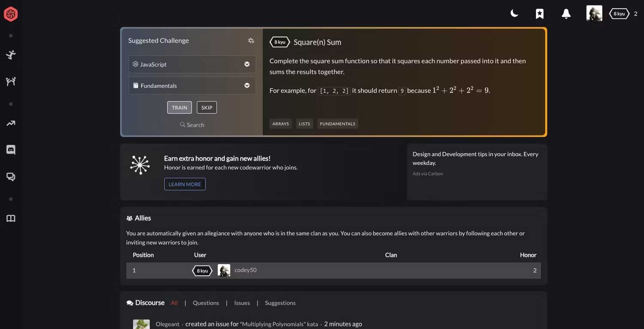Click the honor count 2 in header
Image resolution: width=644 pixels, height=329 pixels.
pos(636,14)
